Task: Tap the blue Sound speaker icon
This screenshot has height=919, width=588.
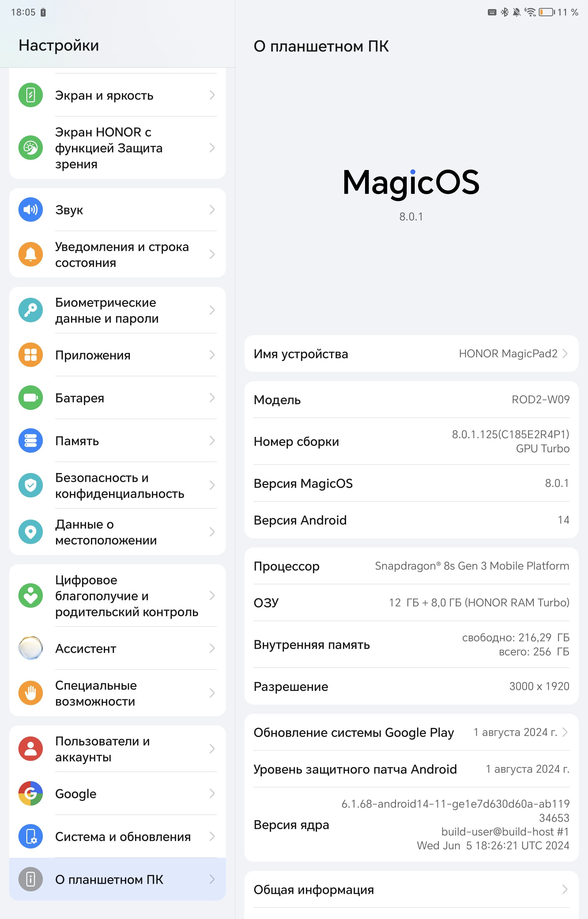Action: (x=31, y=210)
